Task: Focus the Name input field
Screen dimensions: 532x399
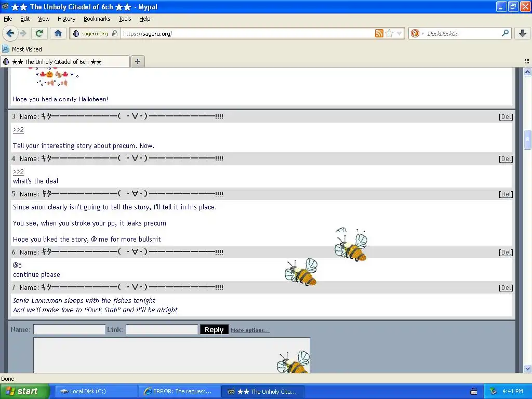Action: [69, 329]
